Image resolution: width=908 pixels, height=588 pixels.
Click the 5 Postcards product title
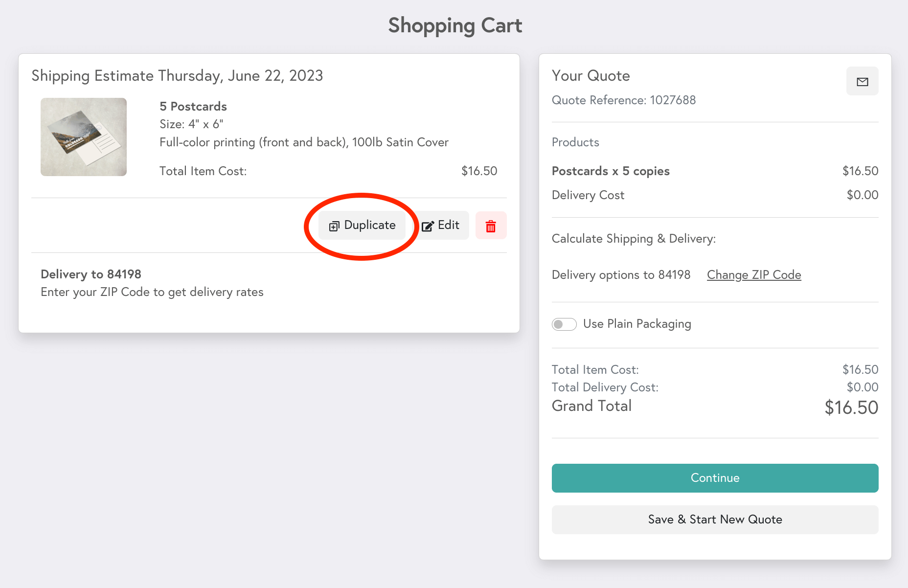click(x=193, y=106)
